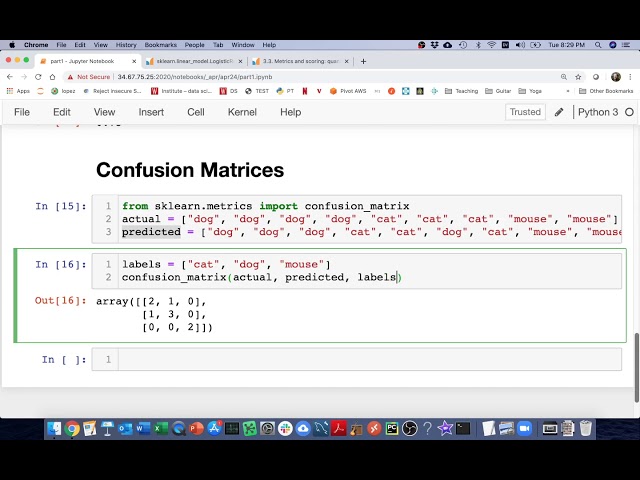Open Finder from the dock

[54, 429]
